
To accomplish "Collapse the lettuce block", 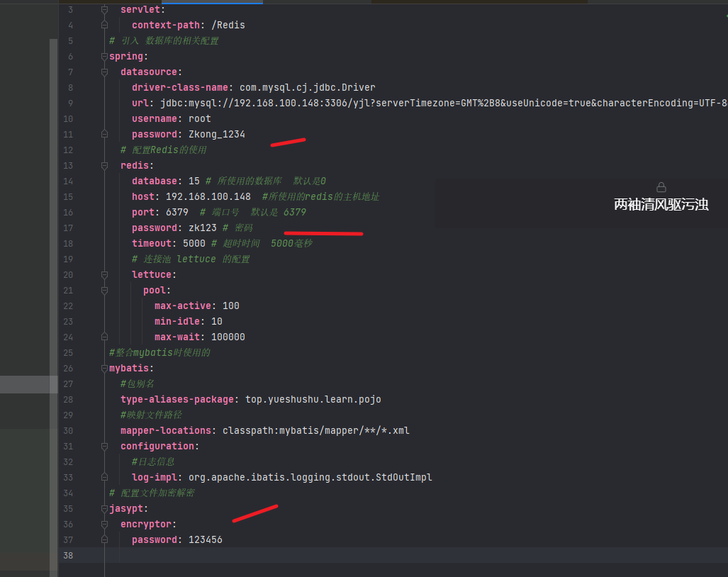I will pyautogui.click(x=104, y=275).
